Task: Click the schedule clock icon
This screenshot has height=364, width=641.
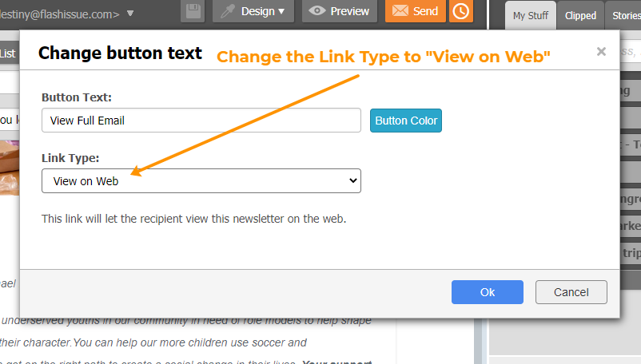Action: [x=461, y=11]
